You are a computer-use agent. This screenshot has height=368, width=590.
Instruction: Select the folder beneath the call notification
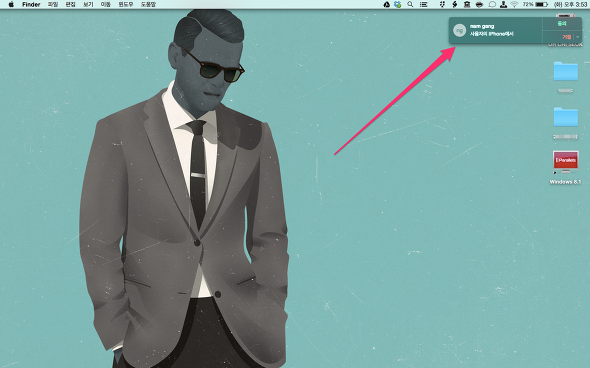pos(566,71)
